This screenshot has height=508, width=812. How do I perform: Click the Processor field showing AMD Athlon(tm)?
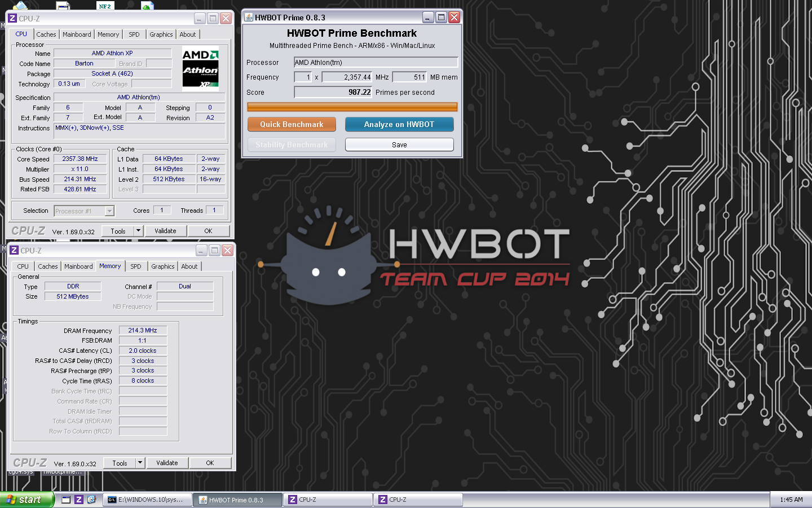click(x=376, y=62)
